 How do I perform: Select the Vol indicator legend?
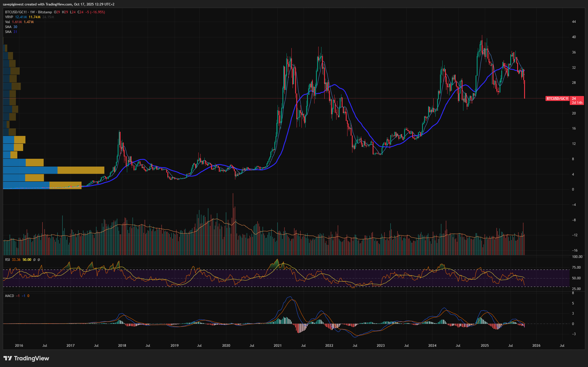pyautogui.click(x=7, y=22)
